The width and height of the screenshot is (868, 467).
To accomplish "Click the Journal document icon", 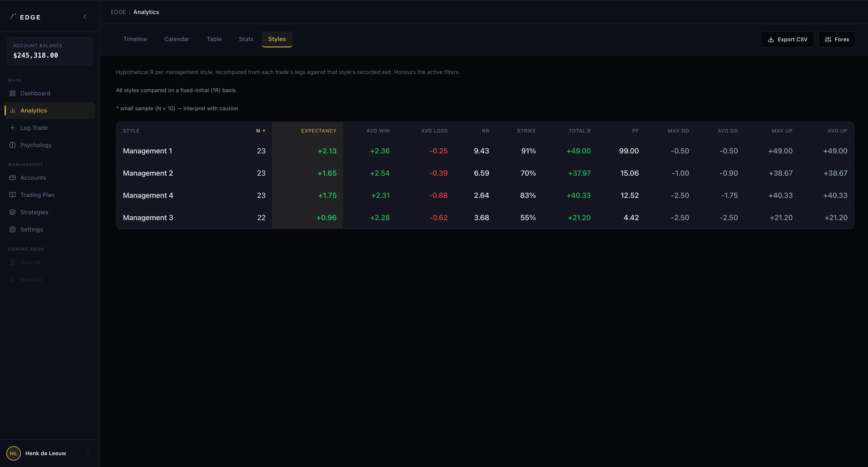I will [12, 262].
